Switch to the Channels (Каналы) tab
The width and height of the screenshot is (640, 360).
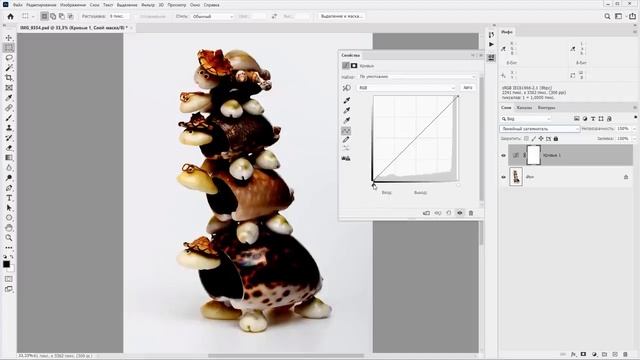(x=524, y=108)
